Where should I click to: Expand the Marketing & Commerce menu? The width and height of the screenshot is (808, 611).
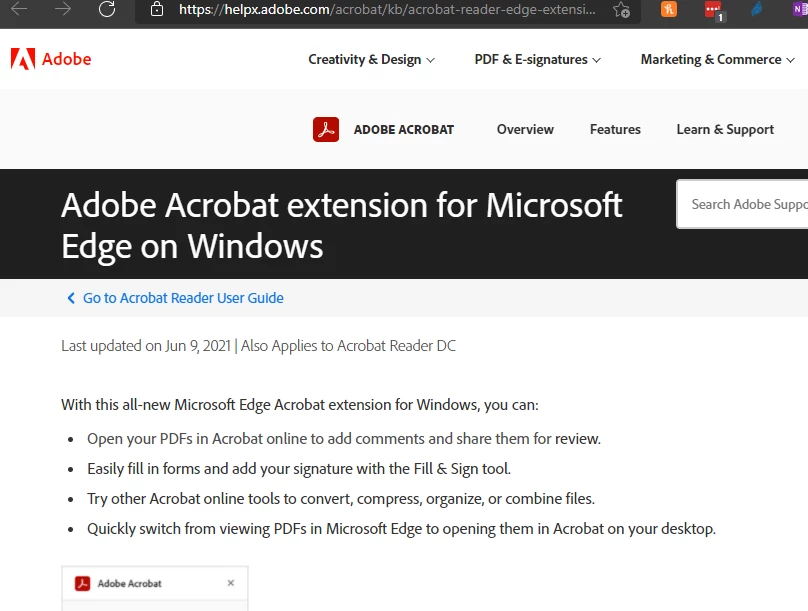[x=717, y=60]
